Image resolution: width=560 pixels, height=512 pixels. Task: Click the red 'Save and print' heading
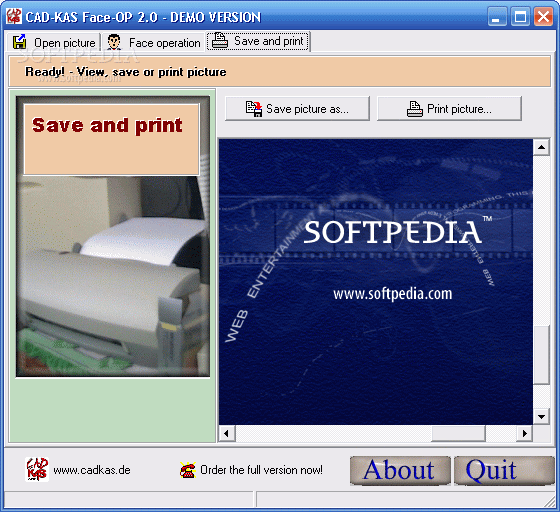click(107, 125)
